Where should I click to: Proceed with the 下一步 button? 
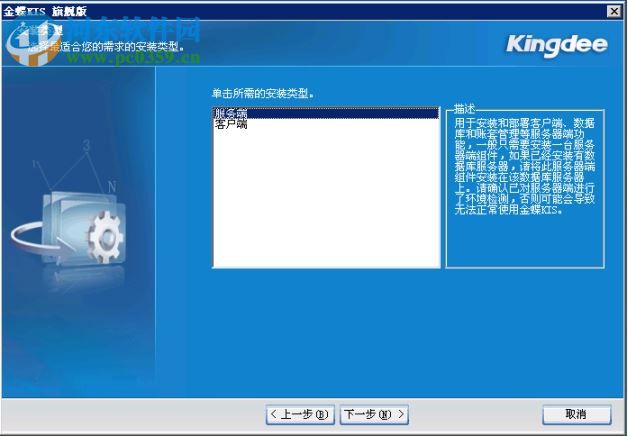click(374, 414)
